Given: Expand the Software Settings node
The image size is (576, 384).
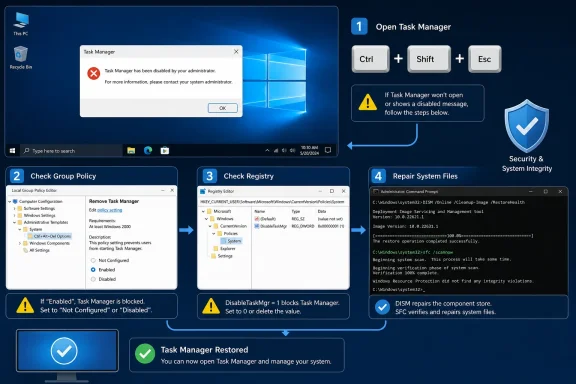Looking at the screenshot, I should 15,208.
